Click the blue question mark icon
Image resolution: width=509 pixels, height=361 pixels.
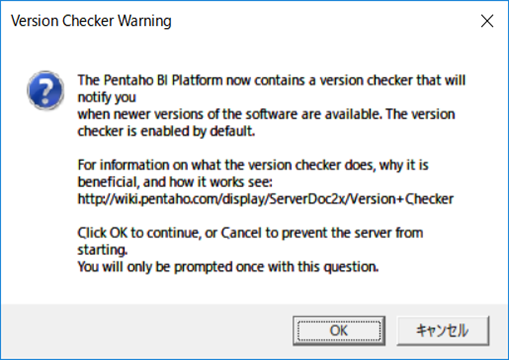(x=46, y=91)
